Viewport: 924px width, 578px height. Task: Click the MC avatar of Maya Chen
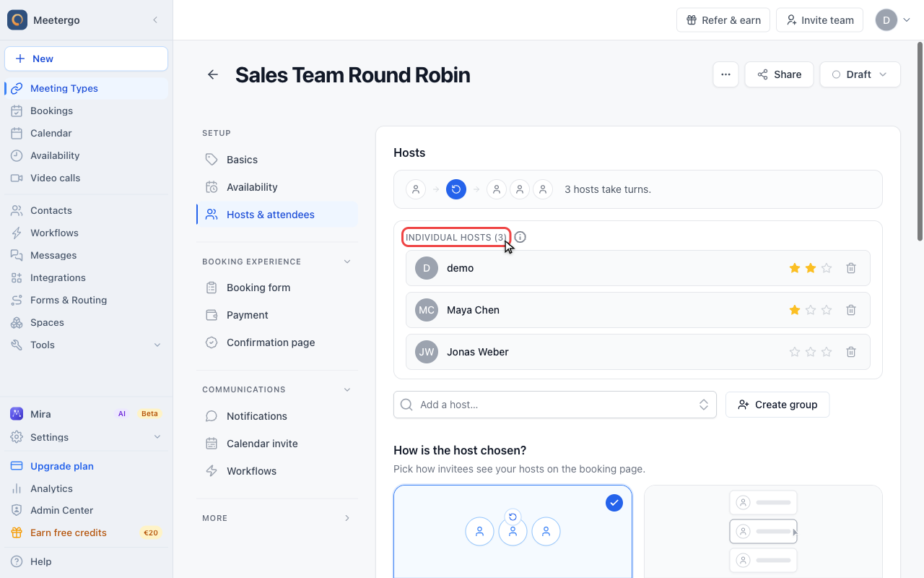pos(427,310)
